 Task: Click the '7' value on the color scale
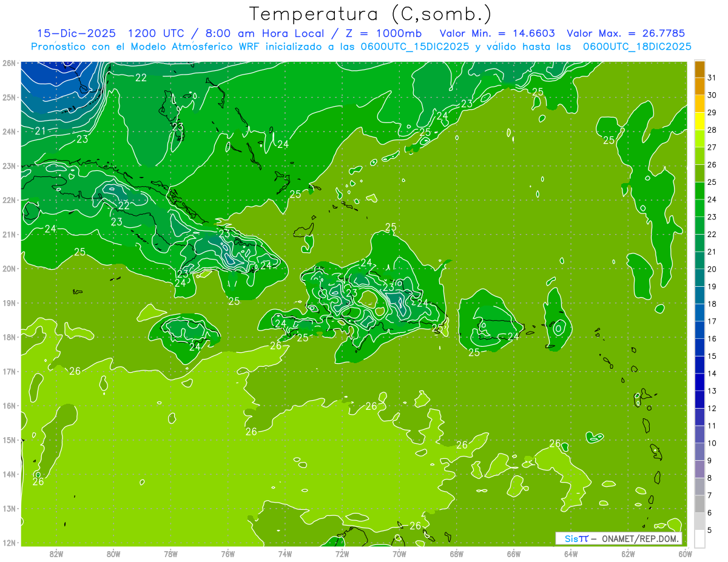[709, 495]
